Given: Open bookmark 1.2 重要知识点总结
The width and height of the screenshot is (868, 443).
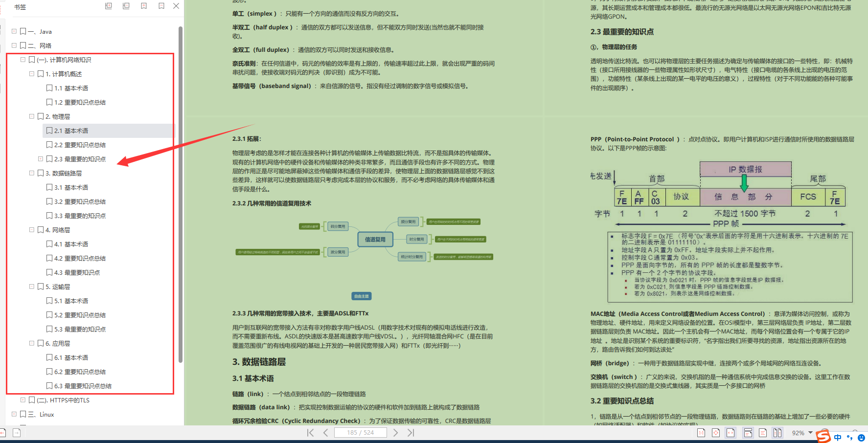Looking at the screenshot, I should [x=80, y=102].
